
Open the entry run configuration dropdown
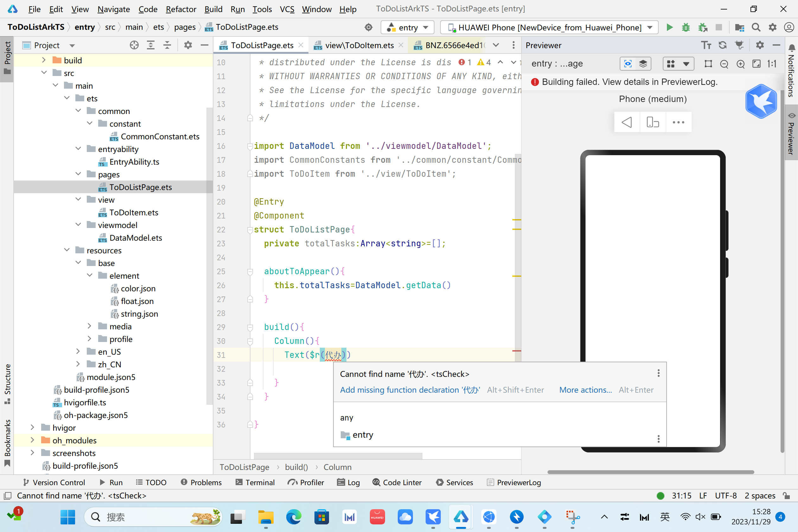click(407, 27)
